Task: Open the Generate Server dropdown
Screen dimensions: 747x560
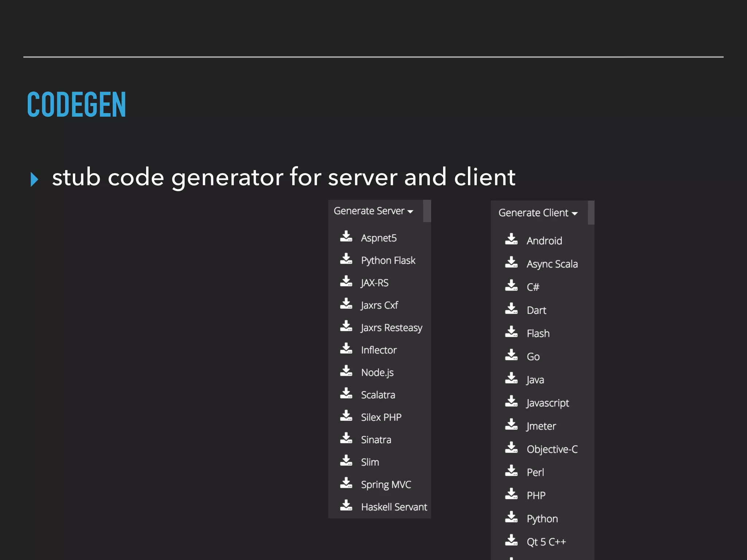Action: pyautogui.click(x=373, y=211)
